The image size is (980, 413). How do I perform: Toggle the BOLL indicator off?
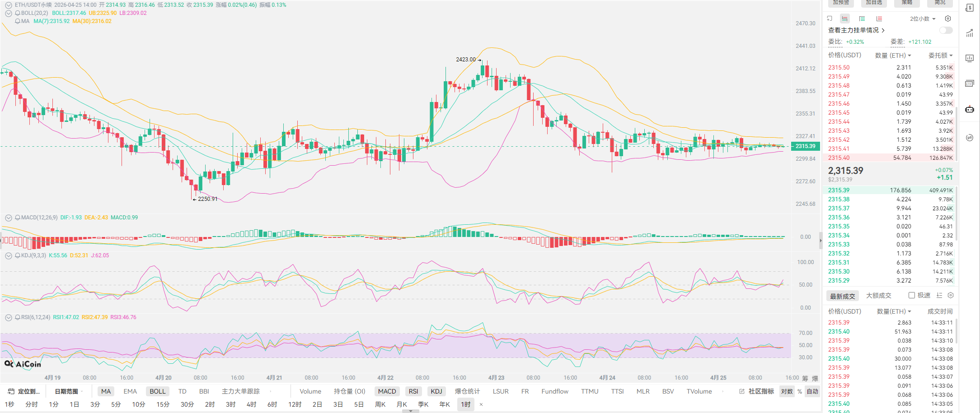157,391
